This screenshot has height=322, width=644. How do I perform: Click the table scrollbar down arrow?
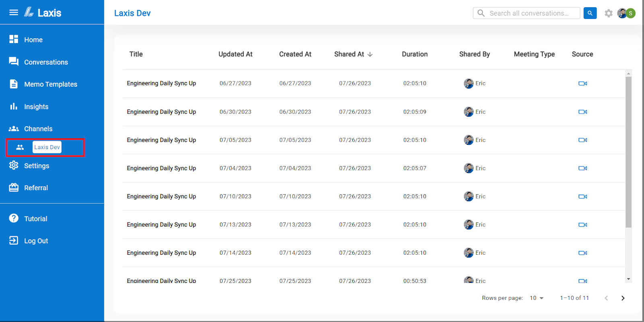point(628,279)
